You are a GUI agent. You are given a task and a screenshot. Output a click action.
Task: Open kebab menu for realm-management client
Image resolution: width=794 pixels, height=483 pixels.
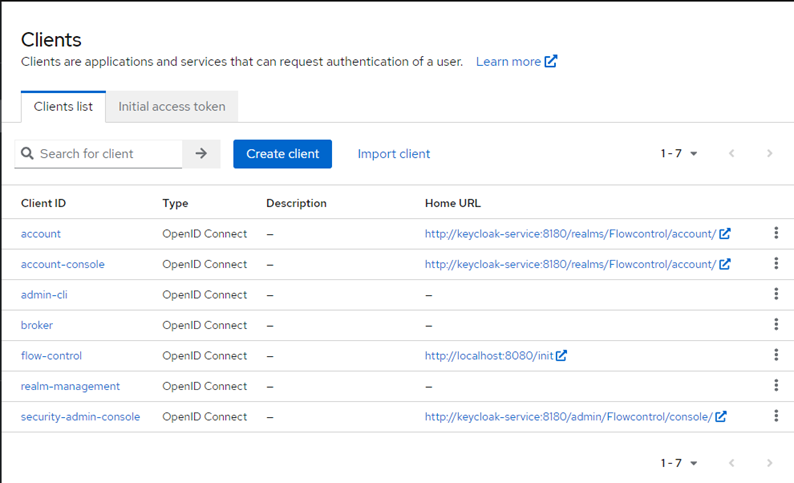pos(776,386)
